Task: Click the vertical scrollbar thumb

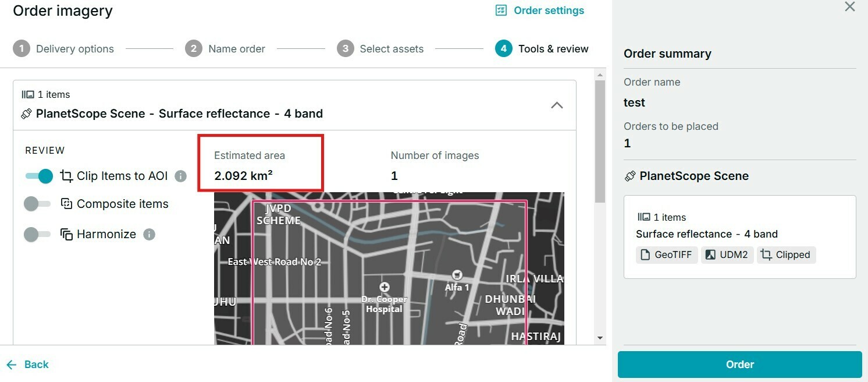Action: click(600, 142)
